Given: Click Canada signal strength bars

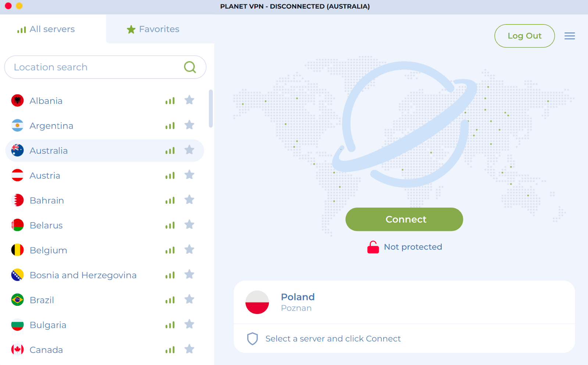Looking at the screenshot, I should coord(170,350).
